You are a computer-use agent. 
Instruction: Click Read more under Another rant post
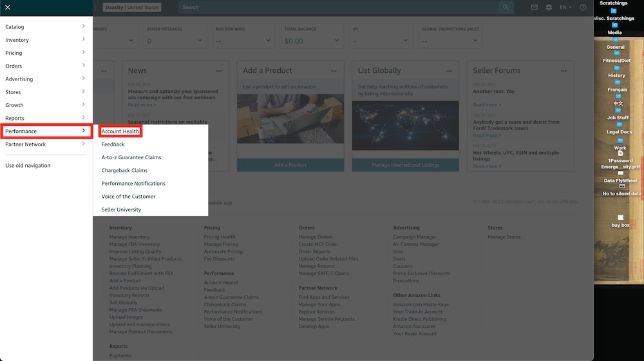pos(487,105)
